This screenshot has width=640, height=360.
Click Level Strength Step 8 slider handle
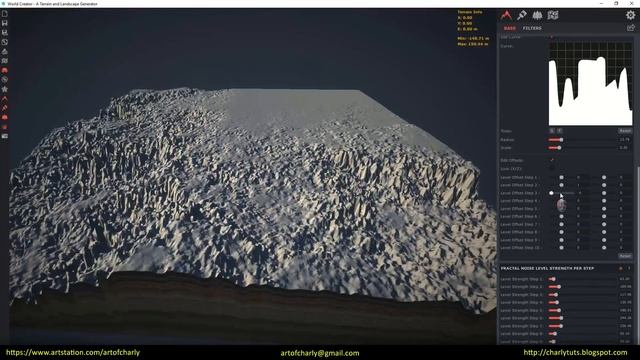(554, 334)
